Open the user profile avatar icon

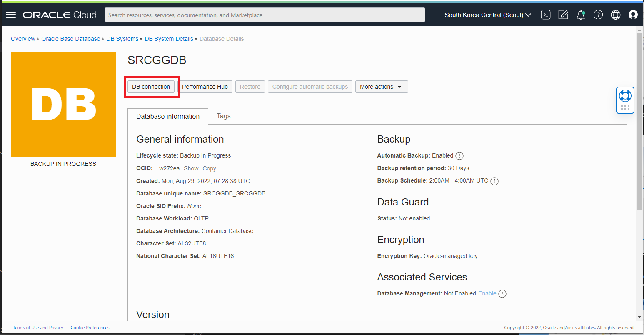pyautogui.click(x=633, y=15)
